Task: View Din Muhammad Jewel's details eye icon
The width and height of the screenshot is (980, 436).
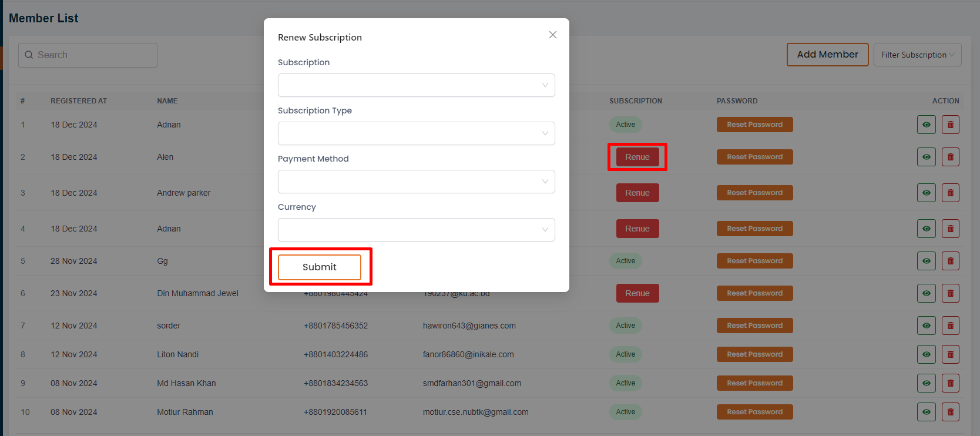Action: (926, 293)
